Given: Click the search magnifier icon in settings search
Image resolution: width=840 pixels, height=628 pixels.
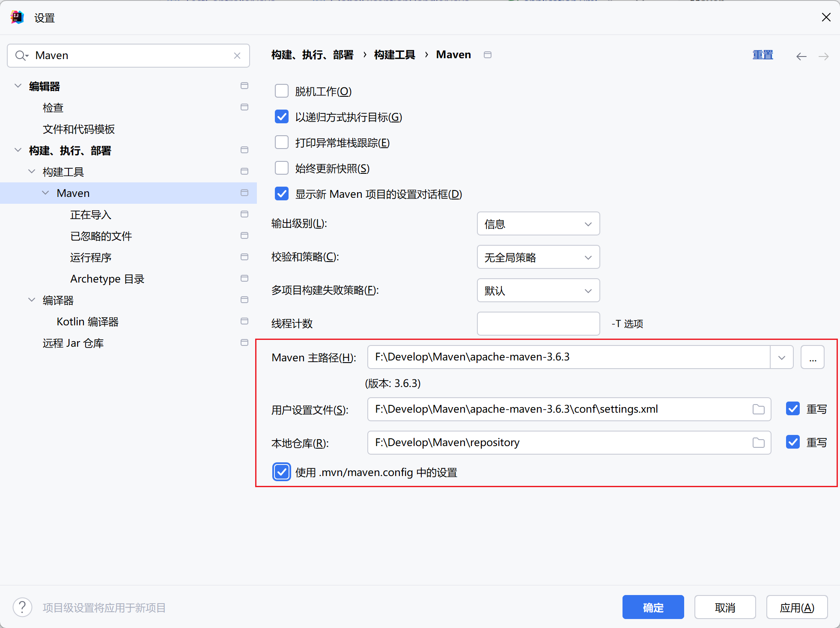Looking at the screenshot, I should (x=21, y=56).
